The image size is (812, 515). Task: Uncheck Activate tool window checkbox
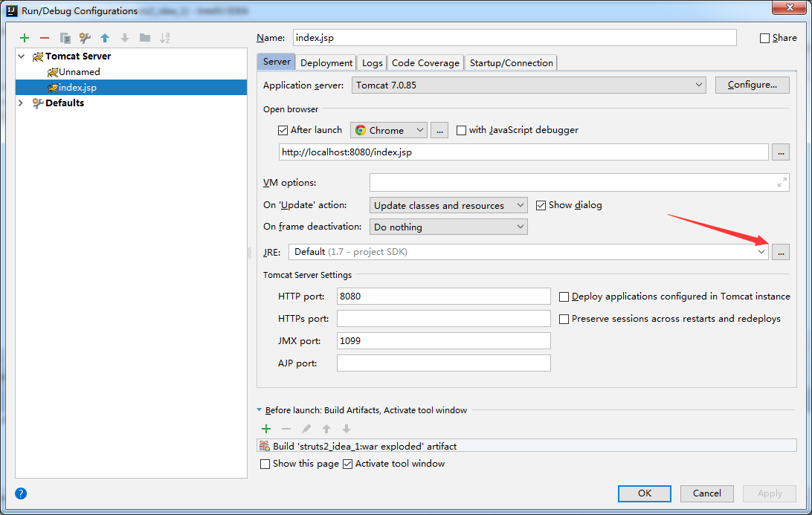tap(347, 464)
